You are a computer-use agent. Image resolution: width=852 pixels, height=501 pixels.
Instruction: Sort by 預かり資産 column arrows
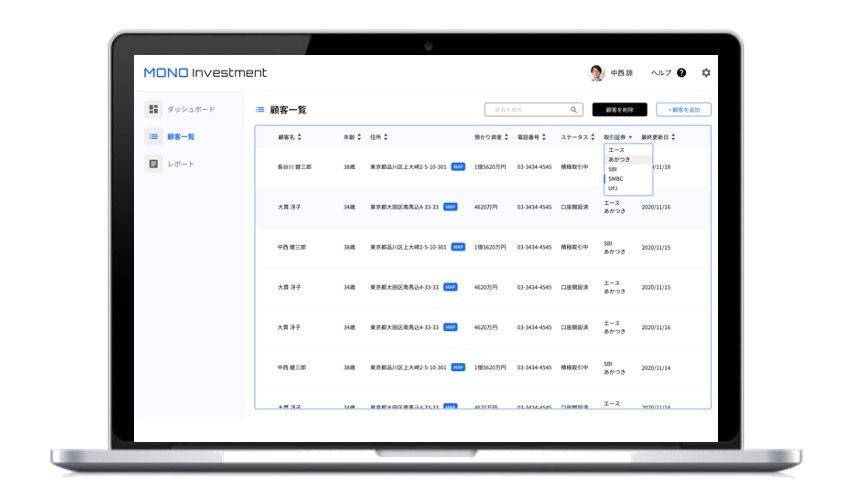coord(506,137)
